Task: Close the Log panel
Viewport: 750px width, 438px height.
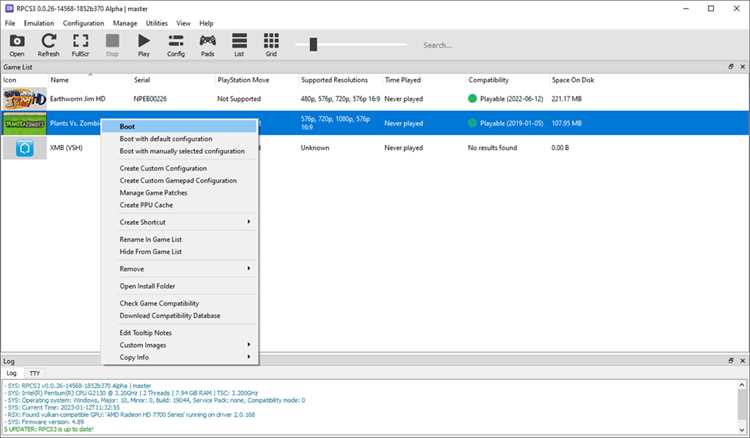Action: click(742, 361)
